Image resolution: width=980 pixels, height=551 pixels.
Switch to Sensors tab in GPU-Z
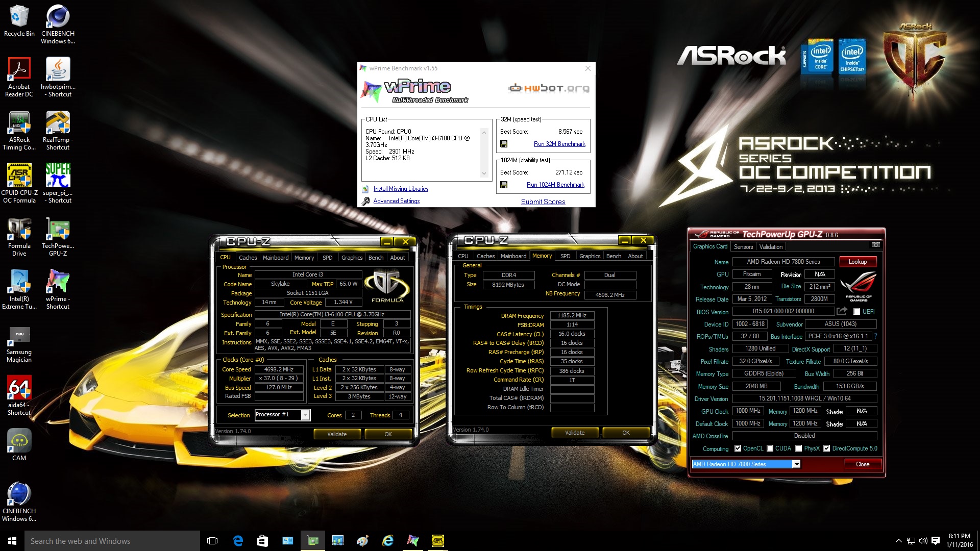pyautogui.click(x=743, y=247)
